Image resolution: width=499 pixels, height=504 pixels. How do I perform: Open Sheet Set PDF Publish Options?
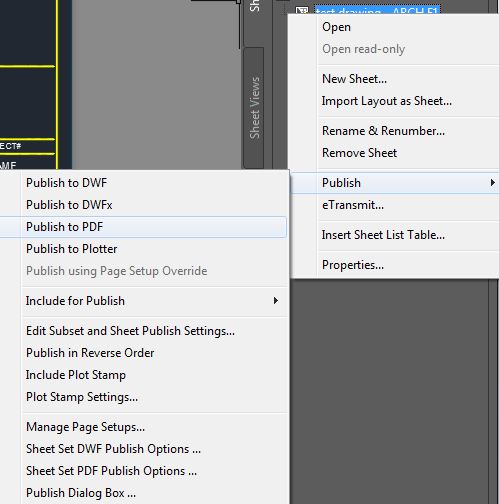point(143,471)
